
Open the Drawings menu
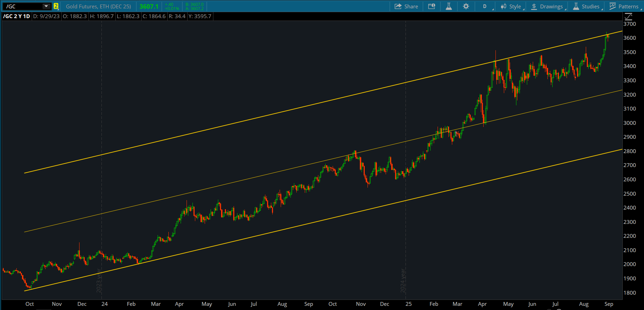[547, 6]
